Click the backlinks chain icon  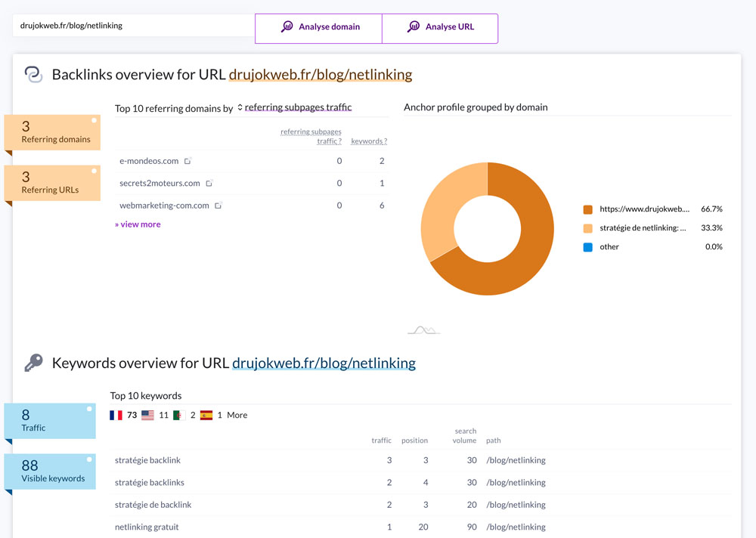[34, 75]
